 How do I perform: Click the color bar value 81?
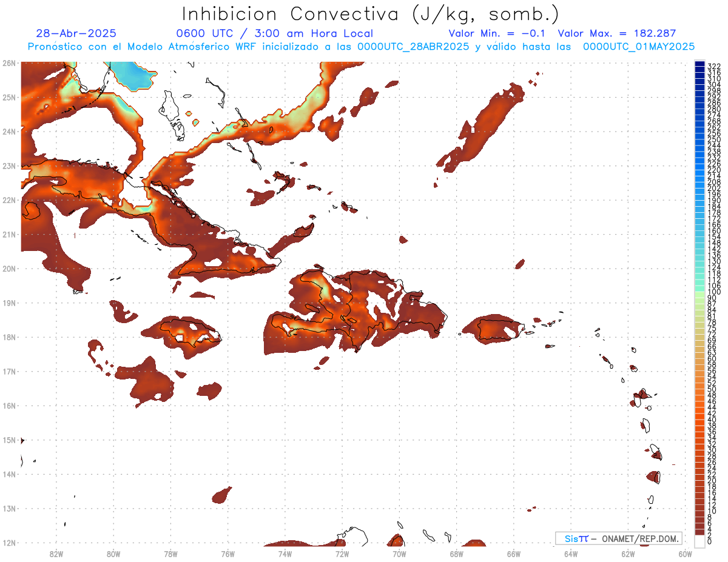(x=712, y=316)
